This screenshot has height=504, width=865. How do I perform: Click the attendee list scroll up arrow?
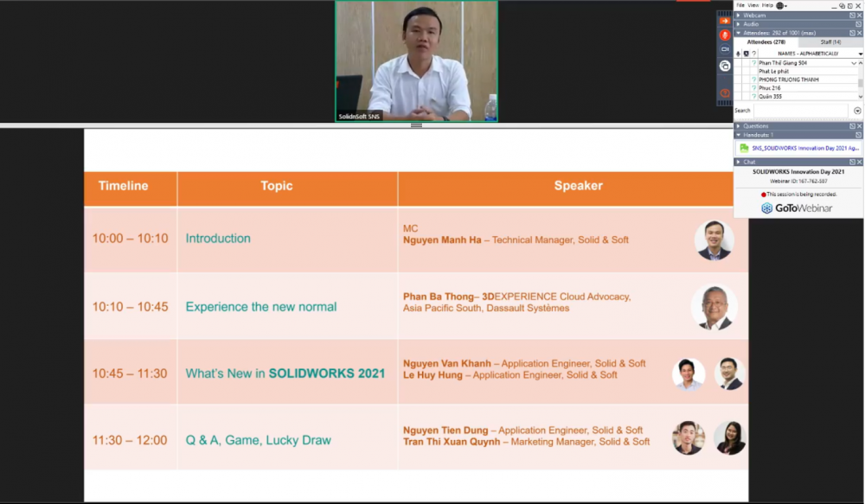pyautogui.click(x=860, y=63)
